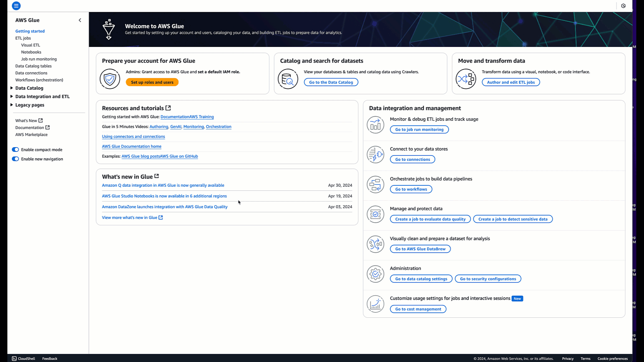
Task: Click the data stores connection icon
Action: tap(376, 154)
